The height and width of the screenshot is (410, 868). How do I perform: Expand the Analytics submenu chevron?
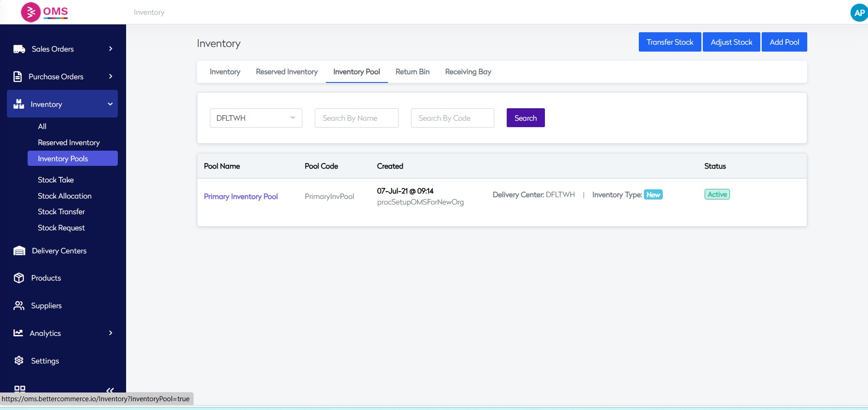coord(110,333)
